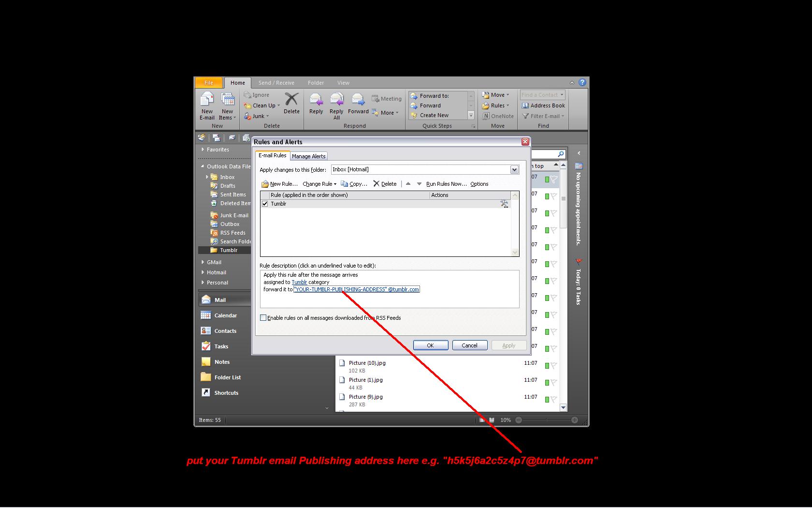Collapse the Outlook Data File tree
812x508 pixels.
click(x=203, y=166)
